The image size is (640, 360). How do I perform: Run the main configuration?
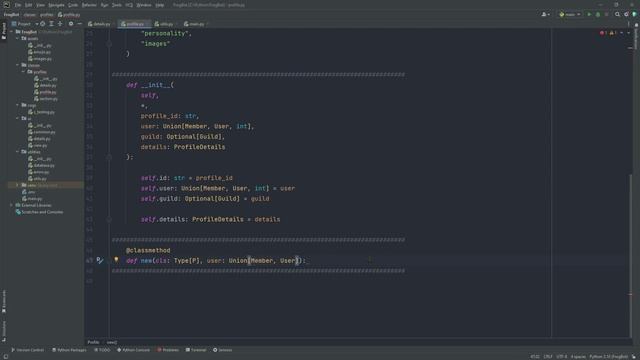[x=589, y=14]
